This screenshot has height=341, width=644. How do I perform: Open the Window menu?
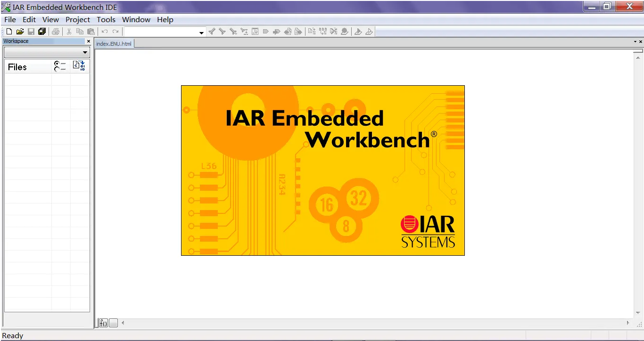136,19
